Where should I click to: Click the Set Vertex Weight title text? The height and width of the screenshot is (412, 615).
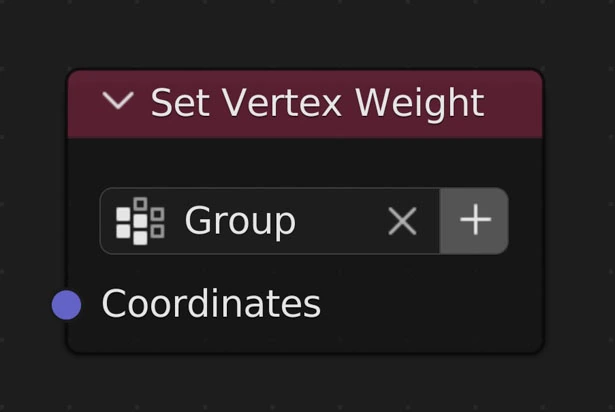click(317, 103)
